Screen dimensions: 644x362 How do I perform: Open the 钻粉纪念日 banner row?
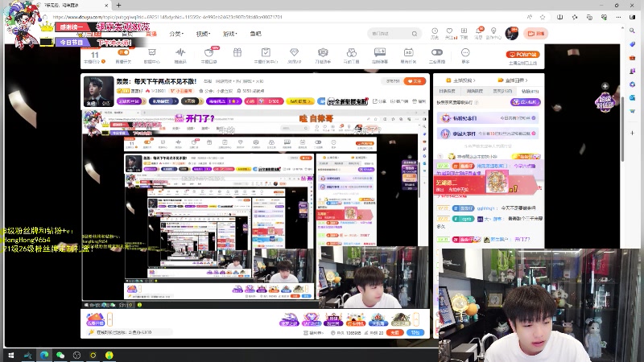(x=488, y=118)
